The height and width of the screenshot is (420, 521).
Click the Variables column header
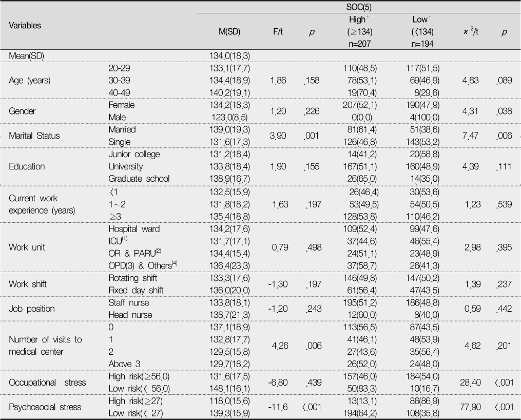25,26
